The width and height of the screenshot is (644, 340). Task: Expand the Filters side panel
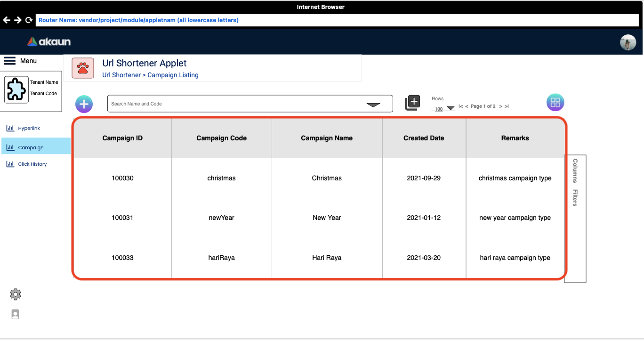(x=575, y=198)
